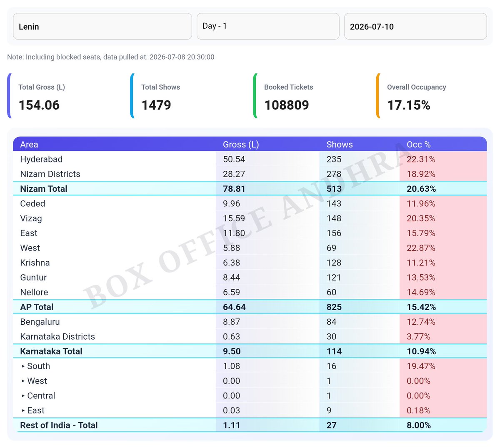Select the Karnataka Total row label
500x448 pixels.
pyautogui.click(x=51, y=351)
